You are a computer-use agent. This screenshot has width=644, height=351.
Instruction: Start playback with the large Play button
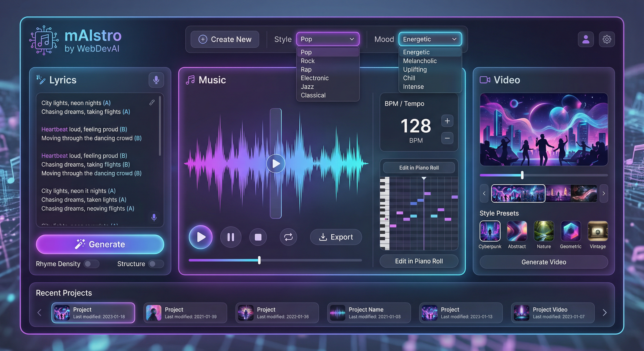201,237
